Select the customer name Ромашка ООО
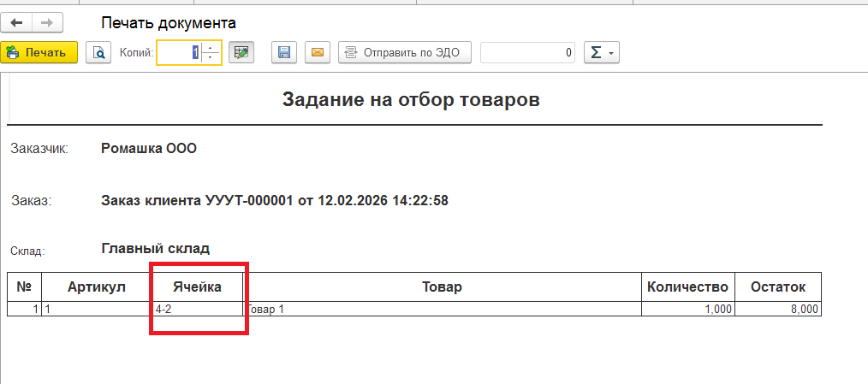The height and width of the screenshot is (384, 868). click(149, 148)
